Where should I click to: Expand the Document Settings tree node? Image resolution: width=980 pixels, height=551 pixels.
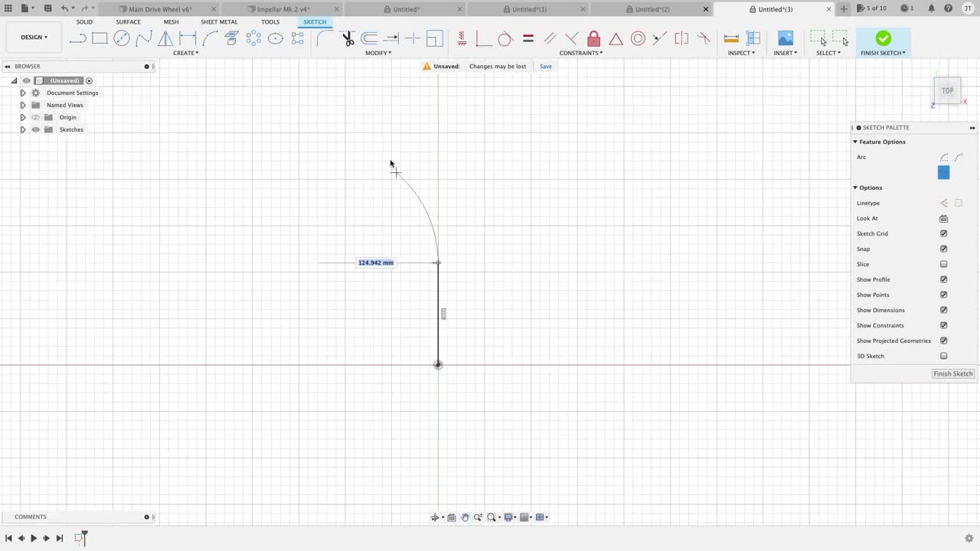click(23, 93)
